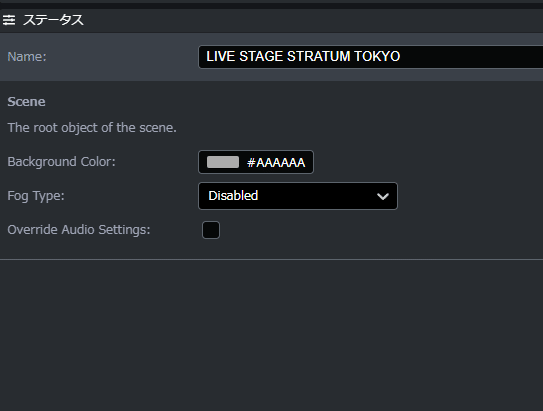Click the empty panel area below the divider

tap(272, 335)
